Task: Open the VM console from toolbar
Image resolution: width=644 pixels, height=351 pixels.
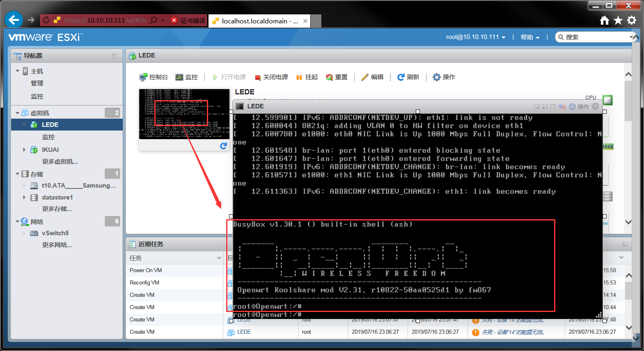Action: [154, 77]
